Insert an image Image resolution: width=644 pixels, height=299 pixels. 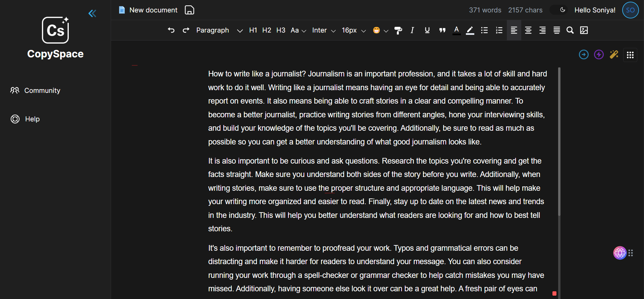pyautogui.click(x=584, y=30)
